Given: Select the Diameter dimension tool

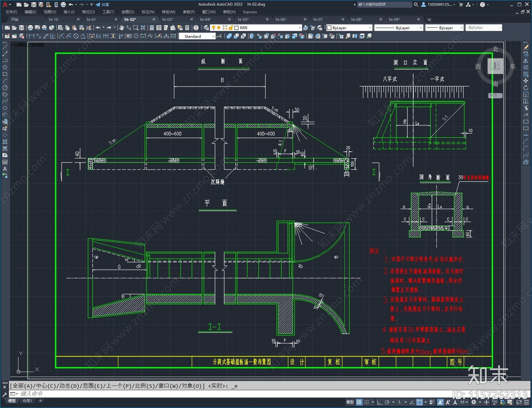Looking at the screenshot, I should (x=76, y=36).
